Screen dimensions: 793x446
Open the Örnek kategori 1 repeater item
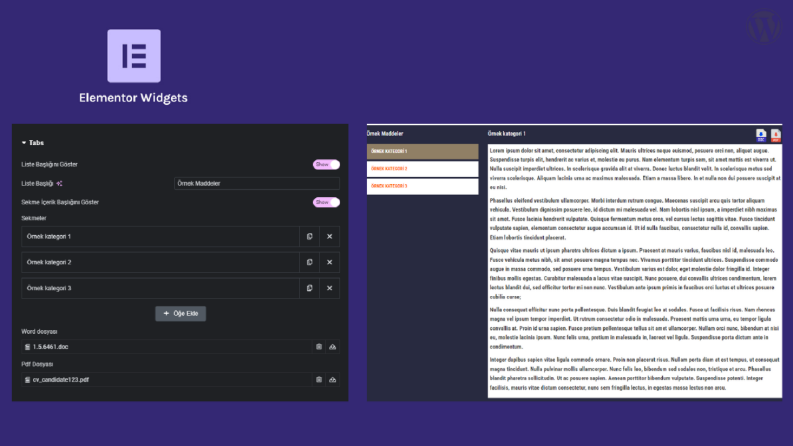160,236
